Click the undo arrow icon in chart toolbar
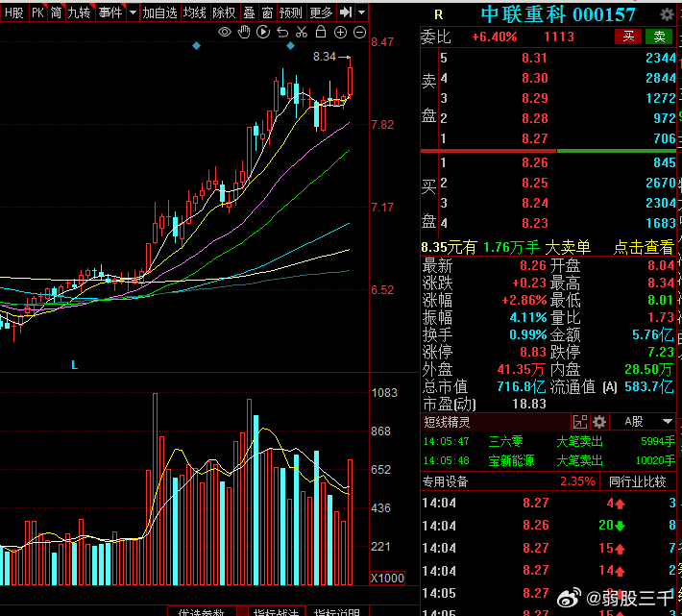The width and height of the screenshot is (682, 616). tap(282, 33)
